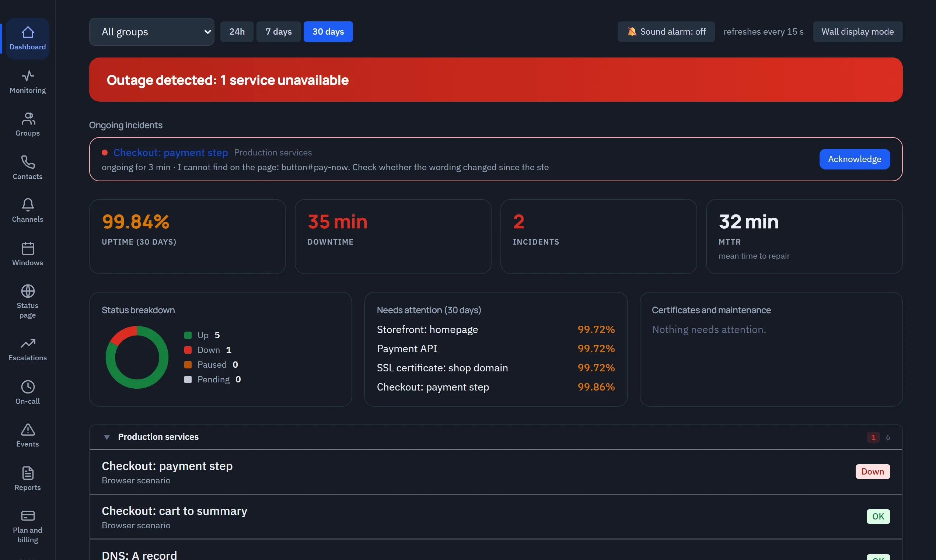Screen dimensions: 936x560
Task: Open Checkout: cart to summary service row
Action: [496, 517]
